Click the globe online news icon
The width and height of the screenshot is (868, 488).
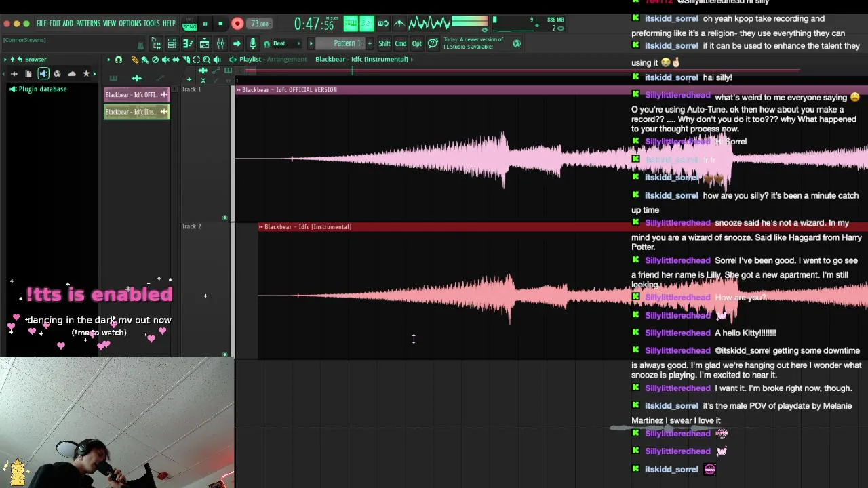point(516,44)
